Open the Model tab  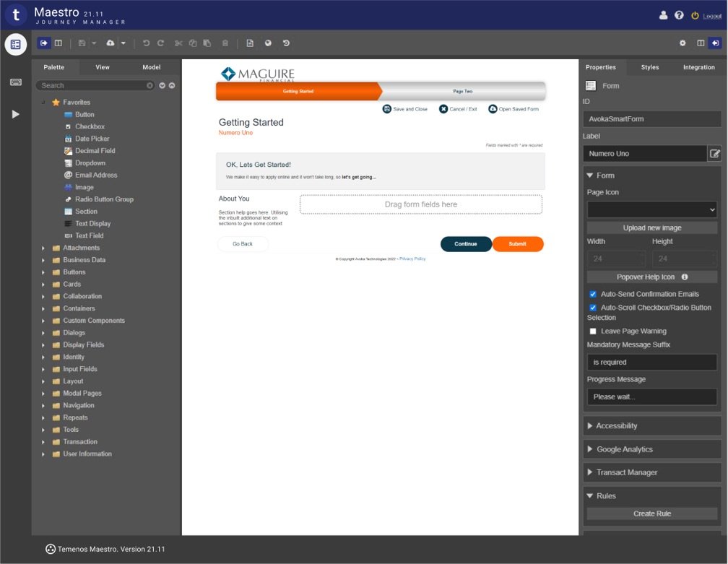151,67
